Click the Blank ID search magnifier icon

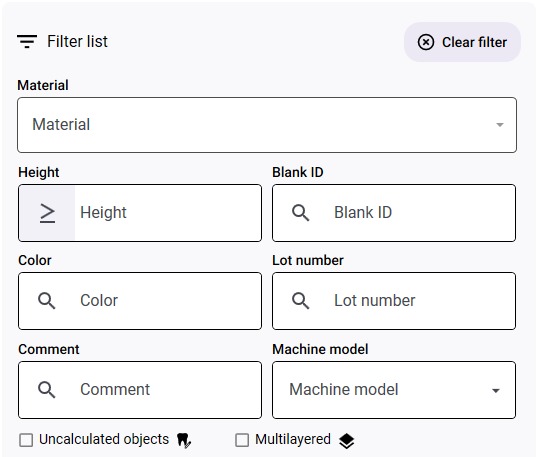[x=300, y=213]
